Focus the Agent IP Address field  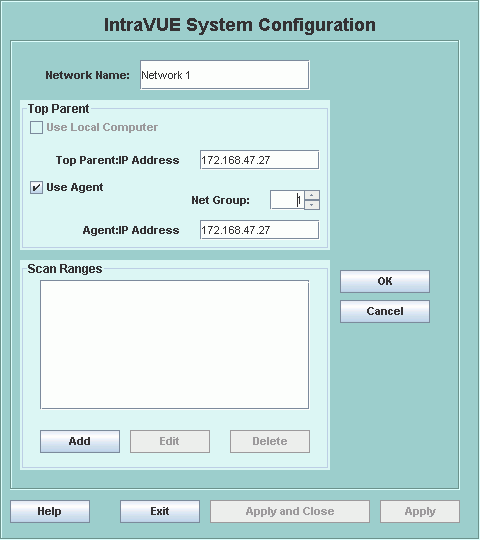[x=259, y=230]
